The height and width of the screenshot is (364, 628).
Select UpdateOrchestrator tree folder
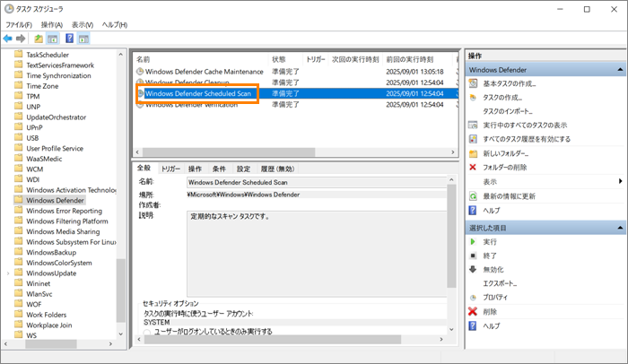(56, 117)
